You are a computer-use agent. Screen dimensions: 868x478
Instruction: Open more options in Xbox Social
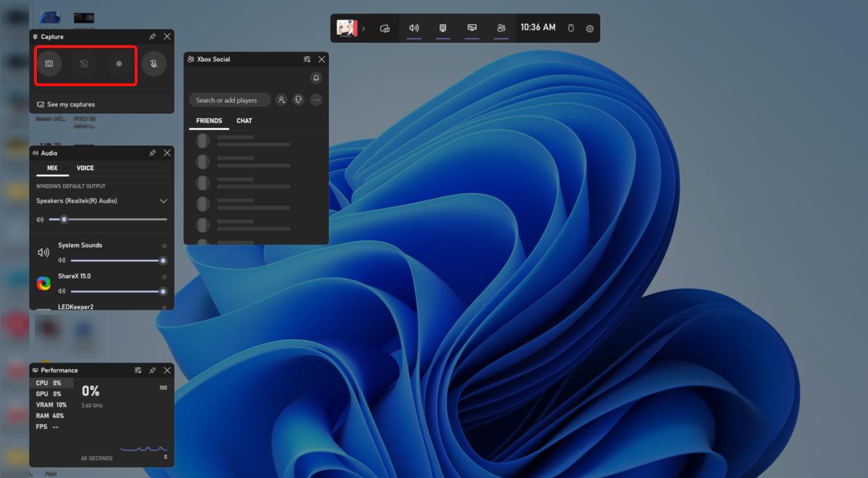(316, 99)
